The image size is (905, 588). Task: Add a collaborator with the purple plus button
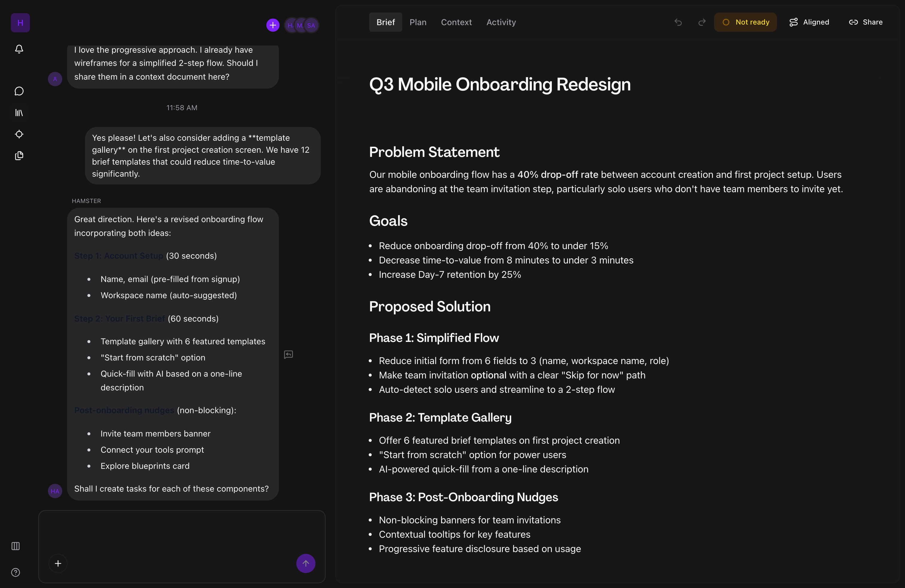tap(272, 25)
